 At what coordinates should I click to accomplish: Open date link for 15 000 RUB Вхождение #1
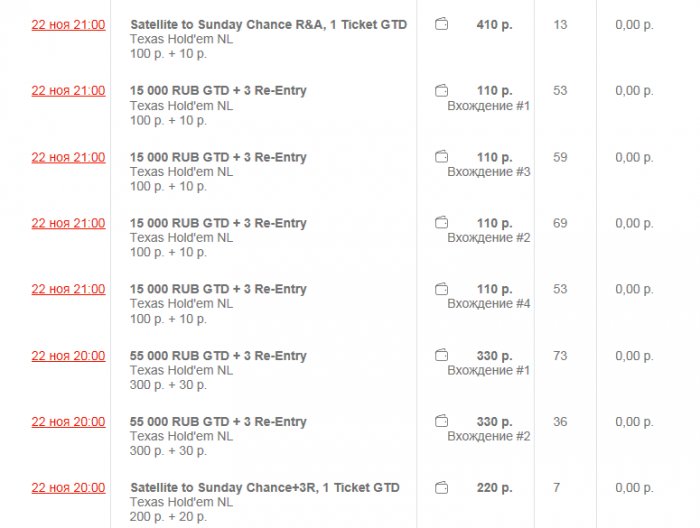click(68, 91)
